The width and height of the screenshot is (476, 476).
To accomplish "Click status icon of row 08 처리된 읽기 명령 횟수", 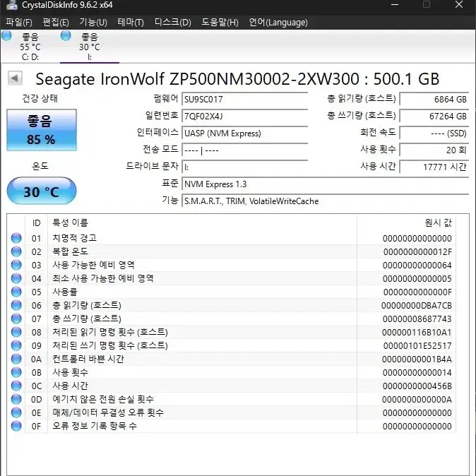I will point(16,332).
